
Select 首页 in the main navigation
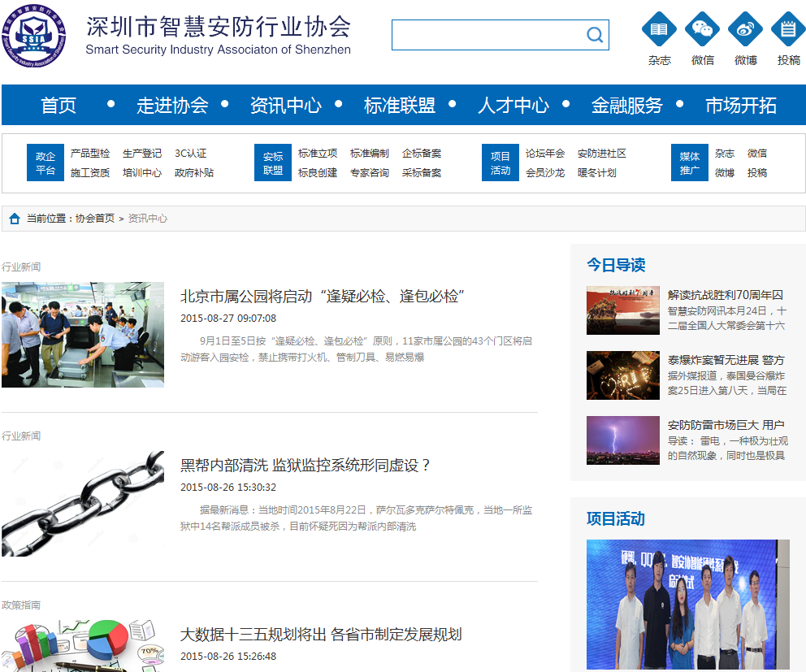pos(58,106)
